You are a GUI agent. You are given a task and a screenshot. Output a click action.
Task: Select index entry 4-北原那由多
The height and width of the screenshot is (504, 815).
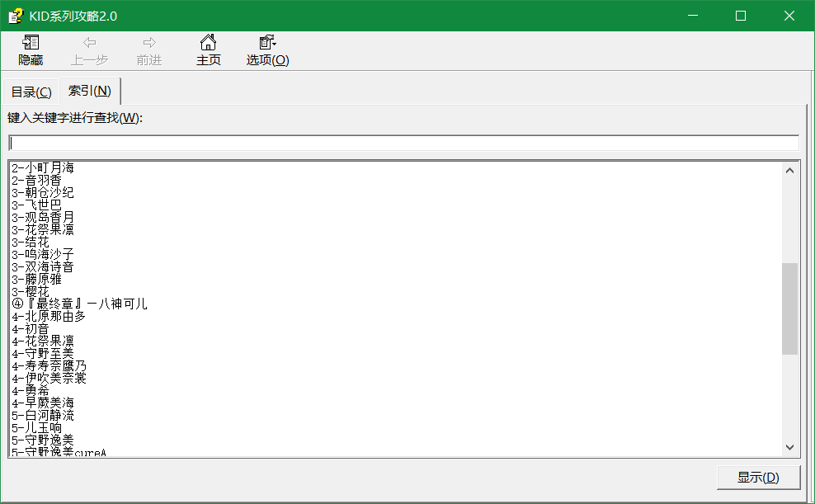(x=49, y=317)
